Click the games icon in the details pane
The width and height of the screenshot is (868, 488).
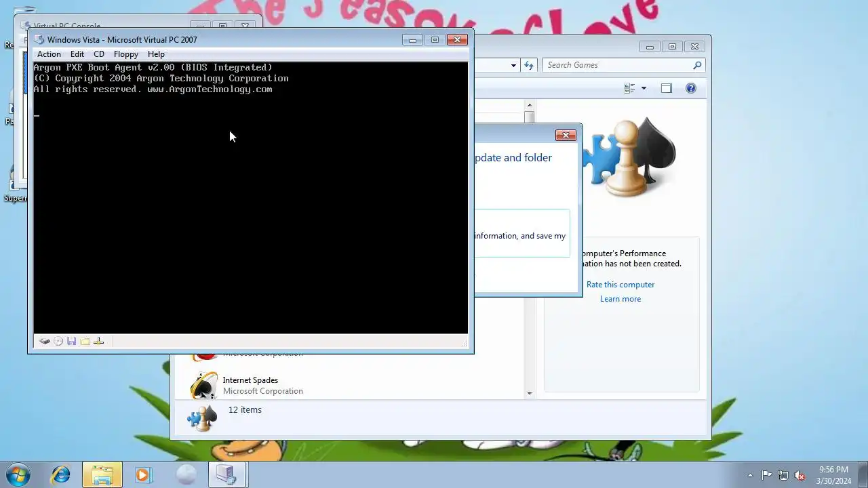202,417
